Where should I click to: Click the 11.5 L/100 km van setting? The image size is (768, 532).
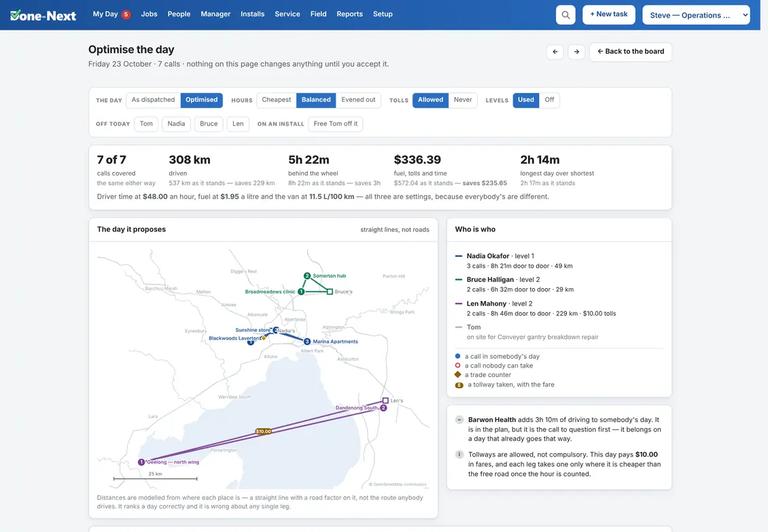point(332,197)
